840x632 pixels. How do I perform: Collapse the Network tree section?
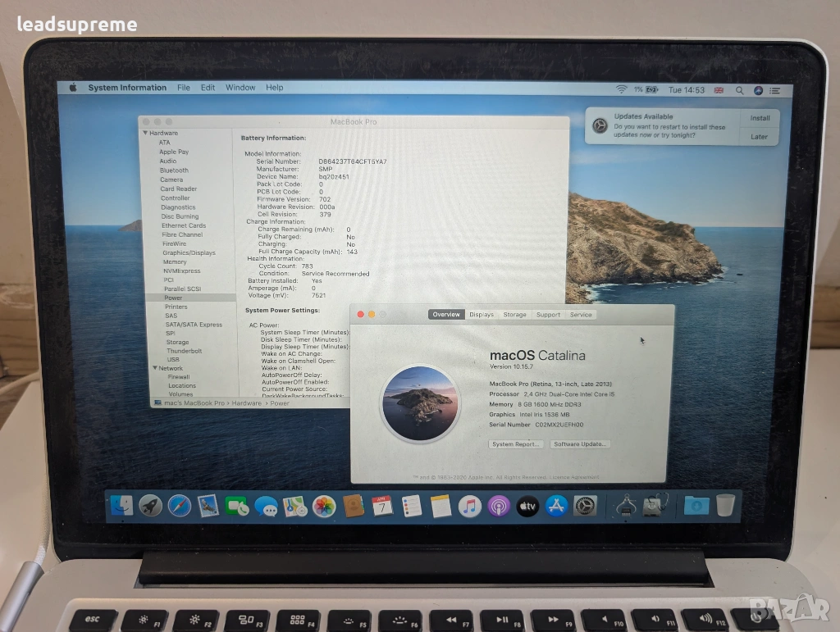coord(155,368)
